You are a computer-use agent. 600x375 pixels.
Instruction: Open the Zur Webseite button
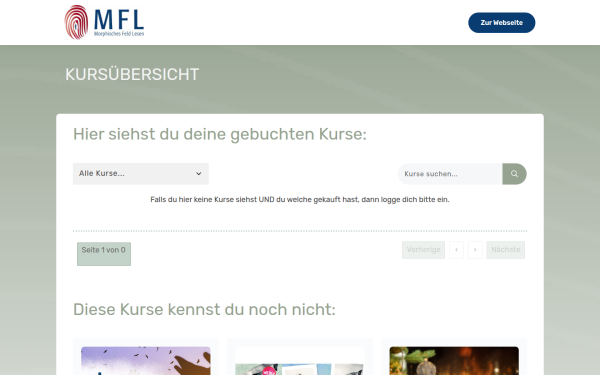click(x=501, y=23)
